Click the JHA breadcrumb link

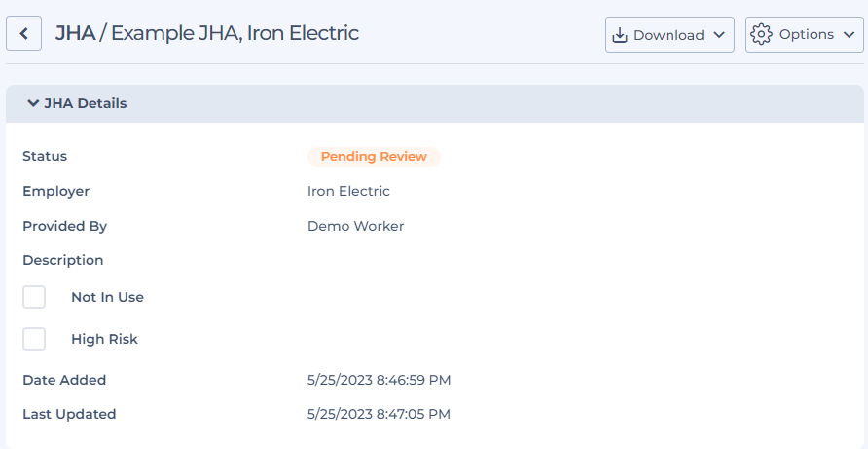(75, 33)
